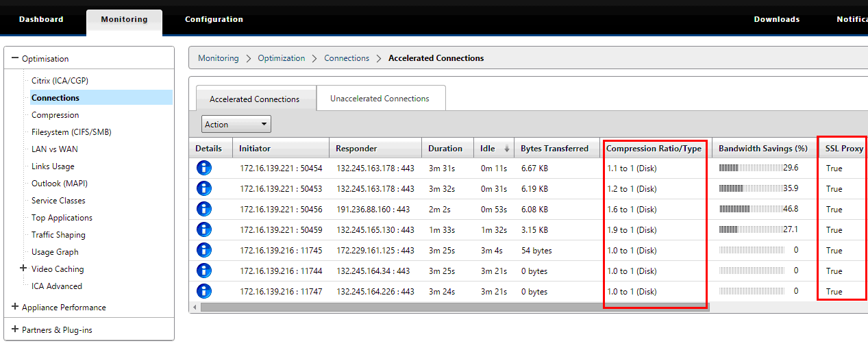The height and width of the screenshot is (350, 868).
Task: Expand the Video Caching node
Action: pos(23,268)
